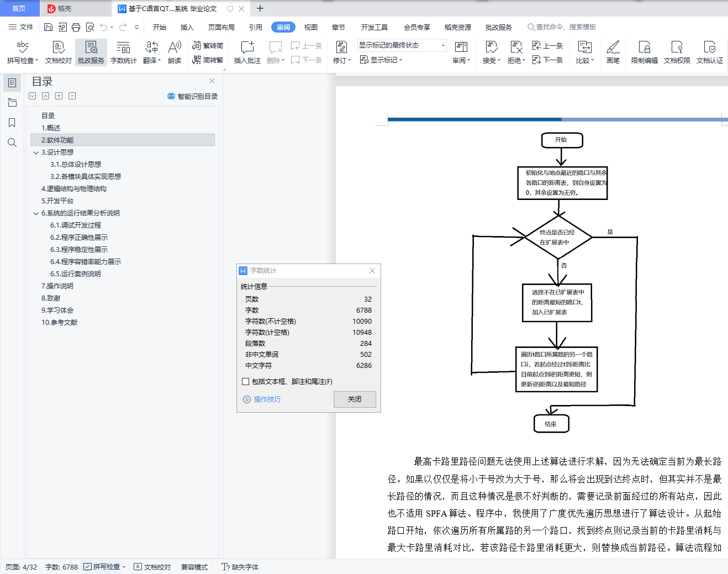
Task: Switch to the 插入 ribbon tab
Action: point(187,27)
